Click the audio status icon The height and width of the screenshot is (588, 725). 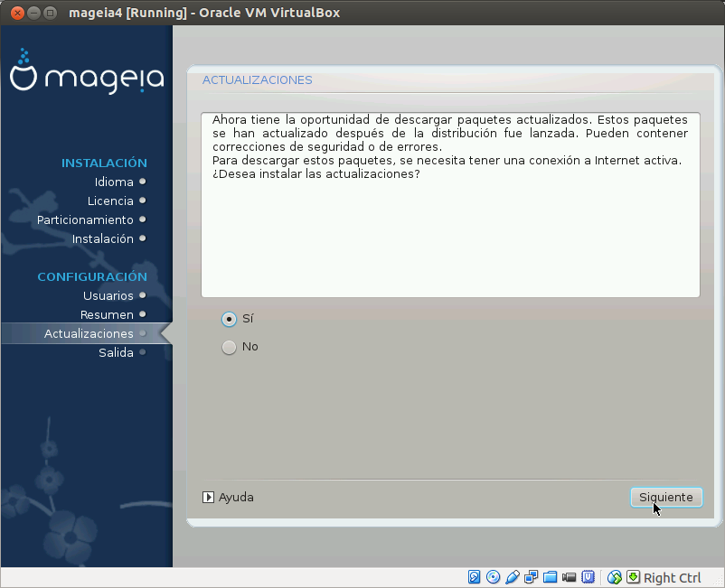[513, 576]
